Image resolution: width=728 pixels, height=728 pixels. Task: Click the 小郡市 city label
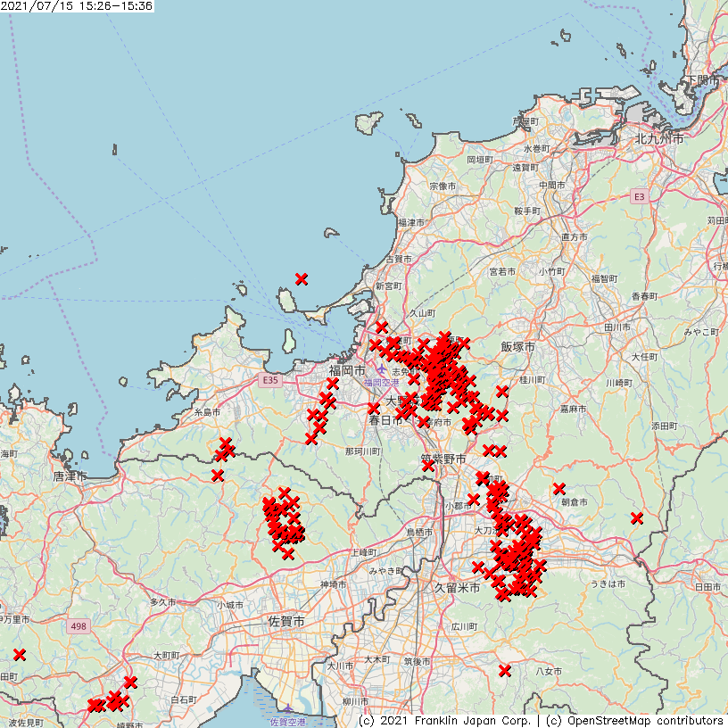point(459,506)
